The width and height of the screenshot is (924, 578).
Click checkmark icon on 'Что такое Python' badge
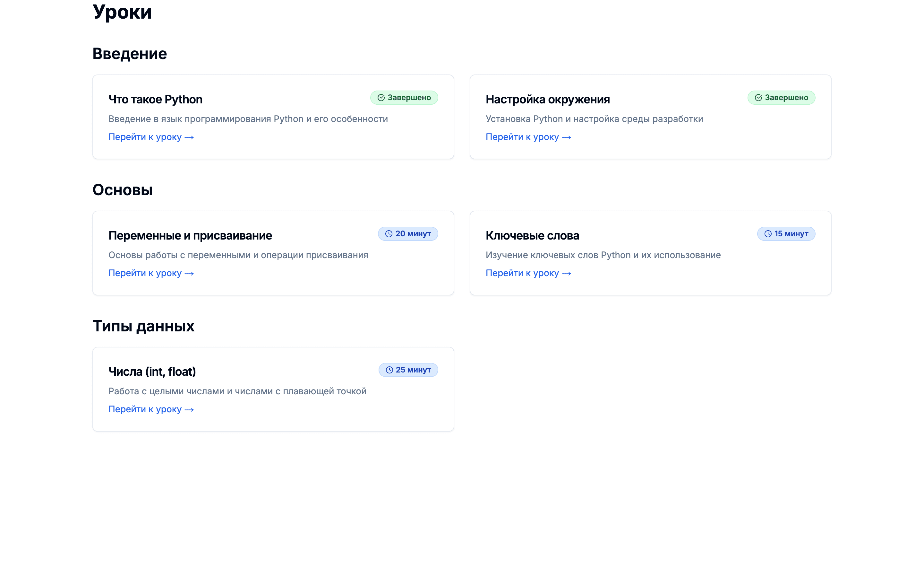coord(381,98)
